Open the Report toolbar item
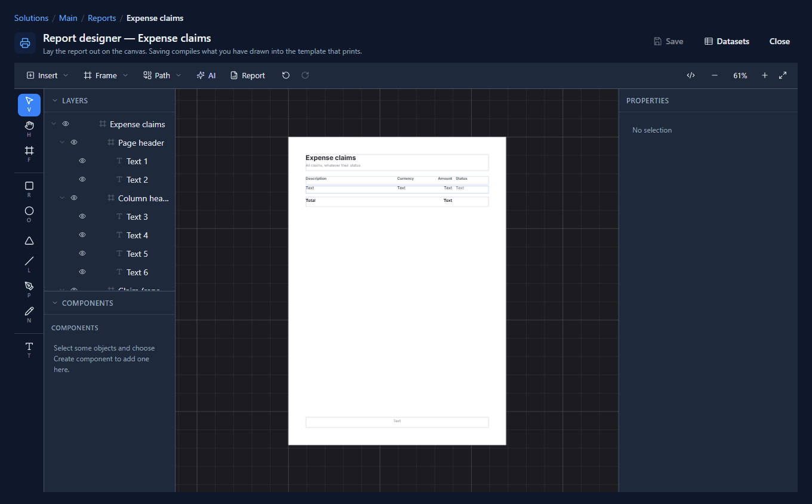 coord(248,75)
